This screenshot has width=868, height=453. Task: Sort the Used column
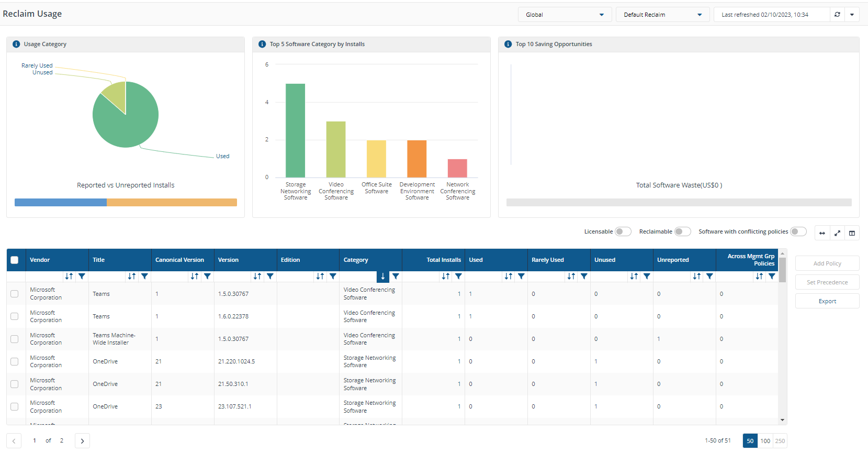coord(509,276)
